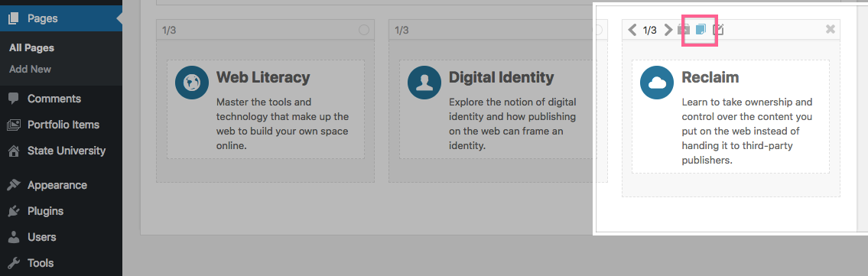Image resolution: width=868 pixels, height=276 pixels.
Task: Click the briefcase save icon in column toolbar
Action: point(684,29)
